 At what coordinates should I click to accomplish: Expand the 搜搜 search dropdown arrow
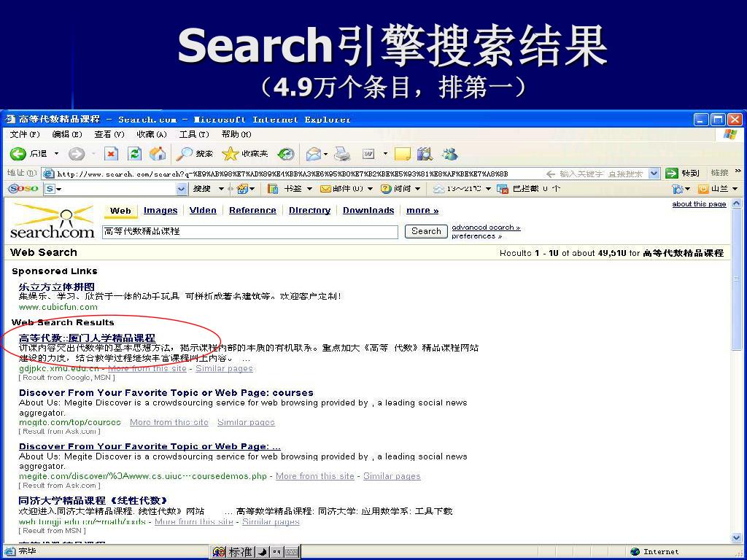click(221, 189)
